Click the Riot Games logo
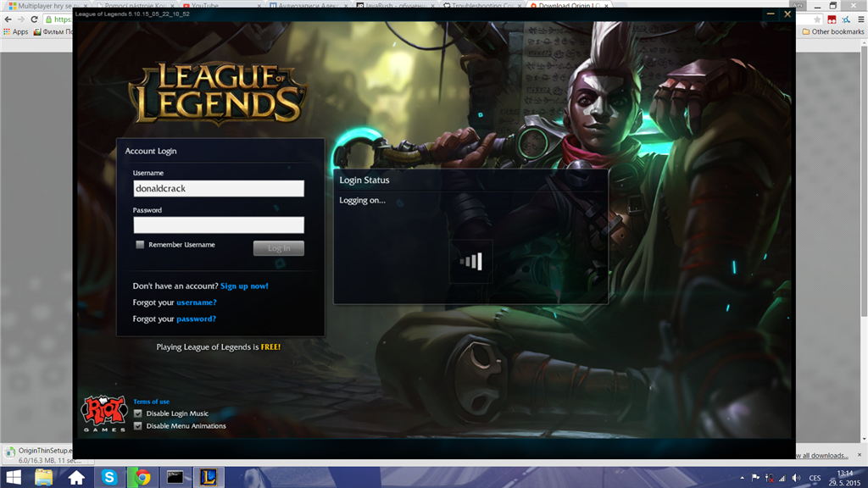 click(x=103, y=413)
